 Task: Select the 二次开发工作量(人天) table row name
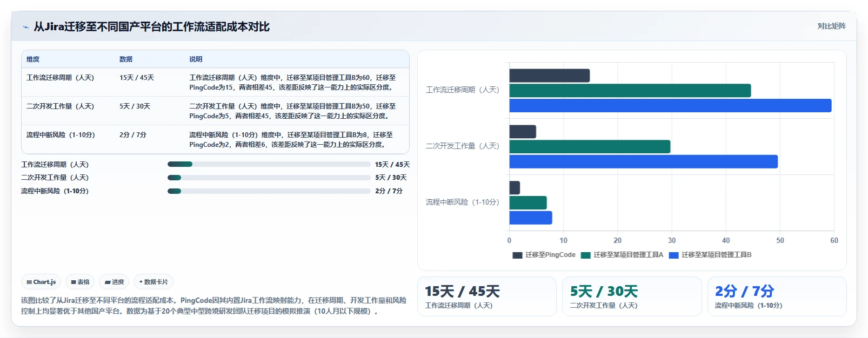(60, 106)
